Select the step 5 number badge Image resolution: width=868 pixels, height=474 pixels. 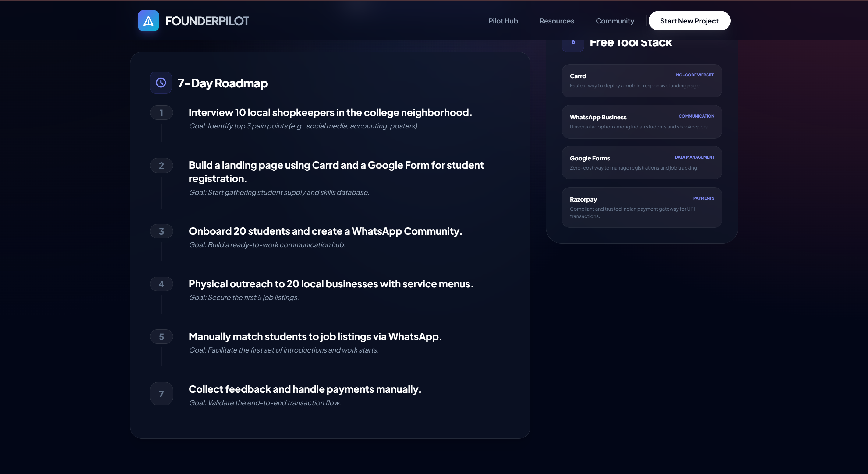click(161, 336)
